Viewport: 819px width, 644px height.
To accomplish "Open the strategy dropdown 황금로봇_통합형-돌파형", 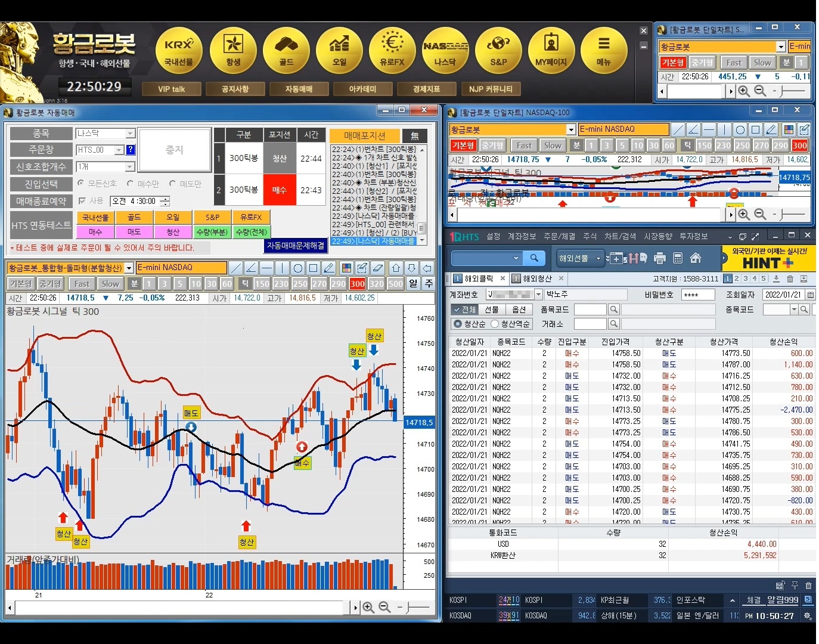I will 129,268.
